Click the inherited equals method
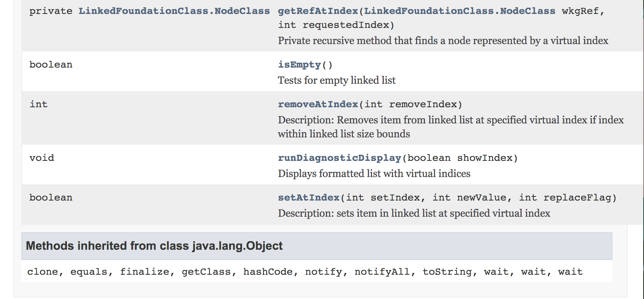Viewport: 644px width, 299px height. click(89, 272)
